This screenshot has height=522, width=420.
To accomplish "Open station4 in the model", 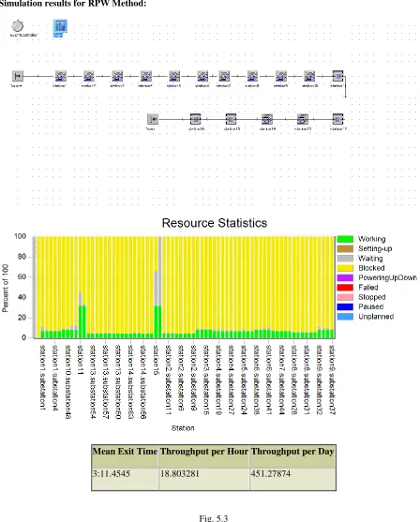I will [146, 76].
